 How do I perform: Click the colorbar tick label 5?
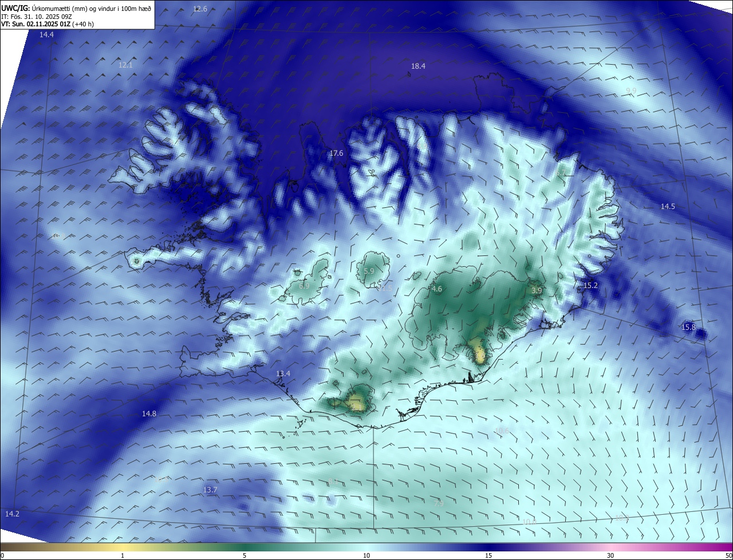(x=245, y=556)
